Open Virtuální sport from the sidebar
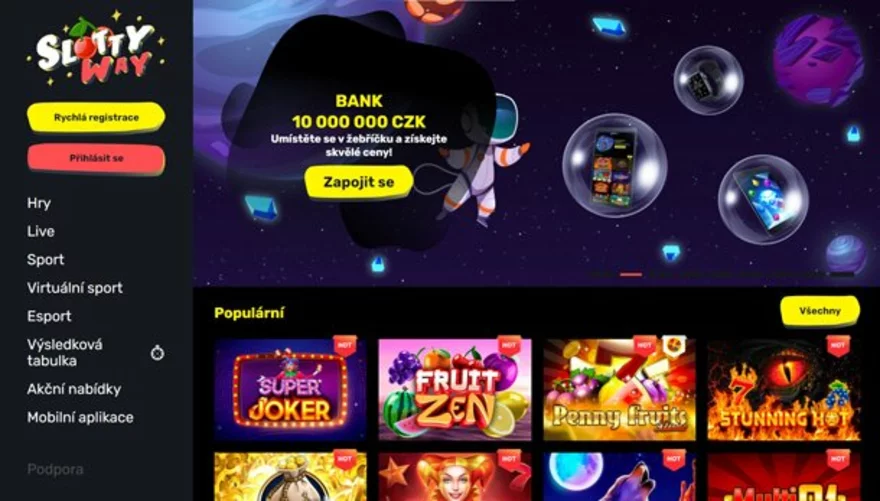The width and height of the screenshot is (880, 501). (75, 288)
